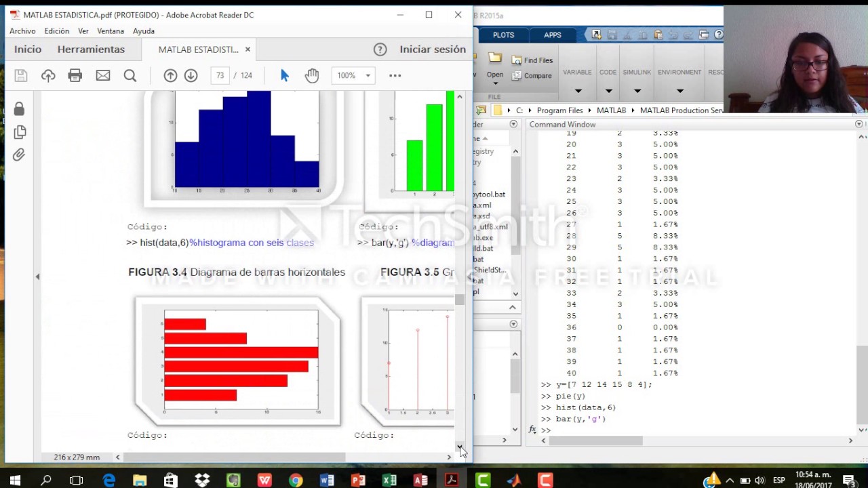The image size is (868, 488).
Task: Click Iniciar sesión button
Action: [433, 49]
